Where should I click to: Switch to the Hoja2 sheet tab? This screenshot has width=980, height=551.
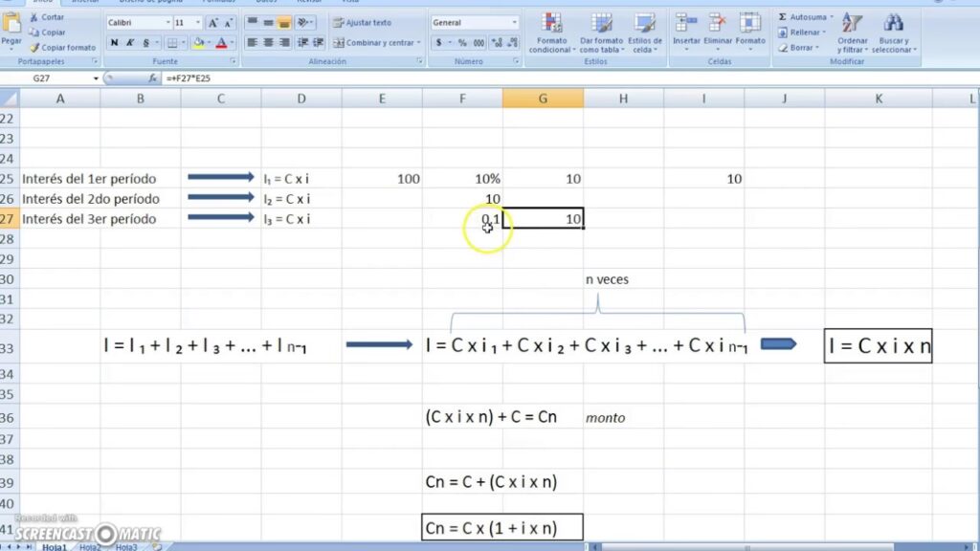pos(89,546)
